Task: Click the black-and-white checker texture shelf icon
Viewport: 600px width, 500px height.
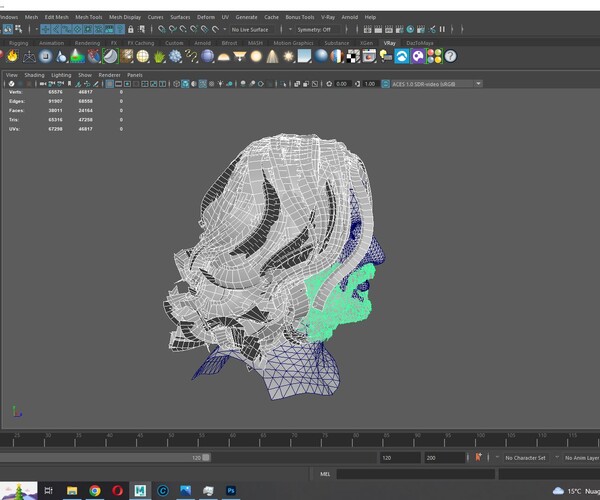Action: pyautogui.click(x=353, y=56)
